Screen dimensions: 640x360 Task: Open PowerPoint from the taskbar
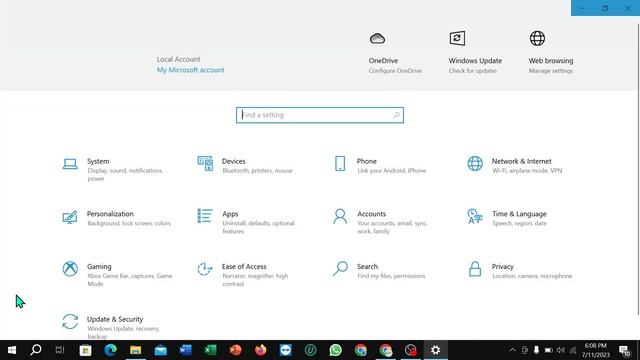(236, 350)
